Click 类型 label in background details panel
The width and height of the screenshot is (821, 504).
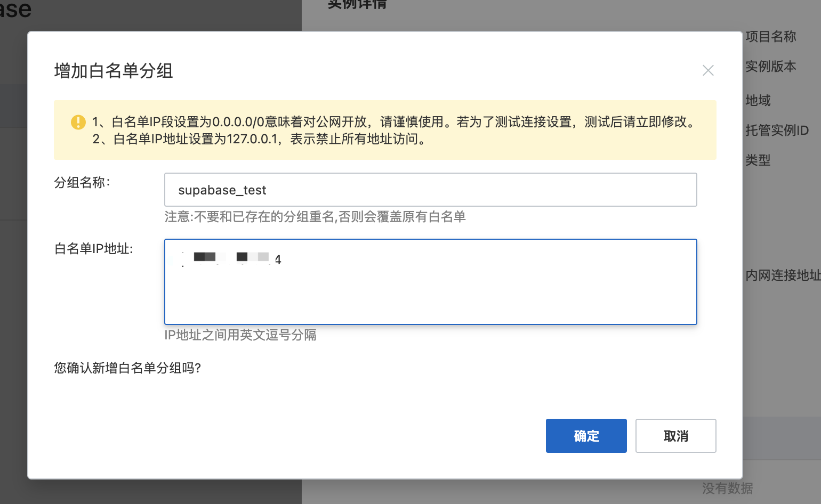coord(758,160)
